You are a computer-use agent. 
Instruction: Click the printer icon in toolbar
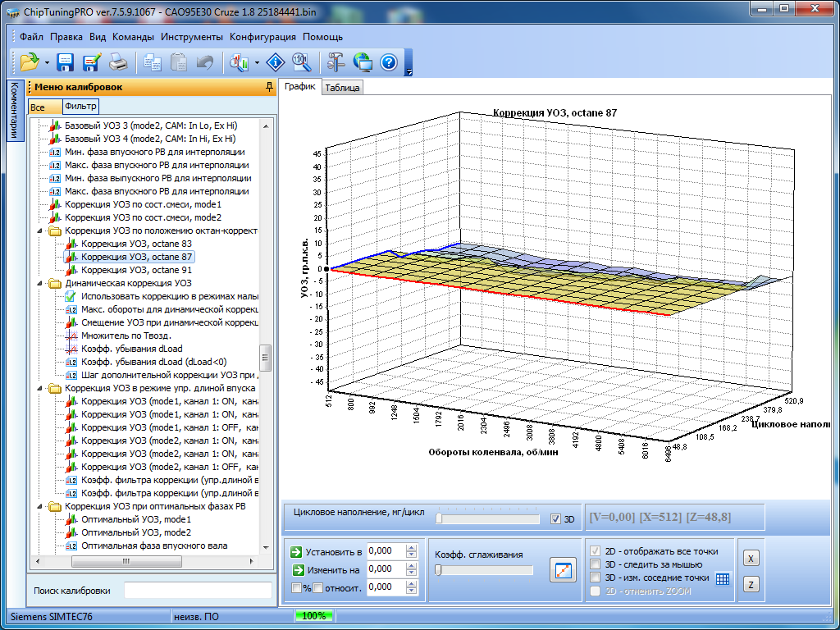pyautogui.click(x=119, y=62)
